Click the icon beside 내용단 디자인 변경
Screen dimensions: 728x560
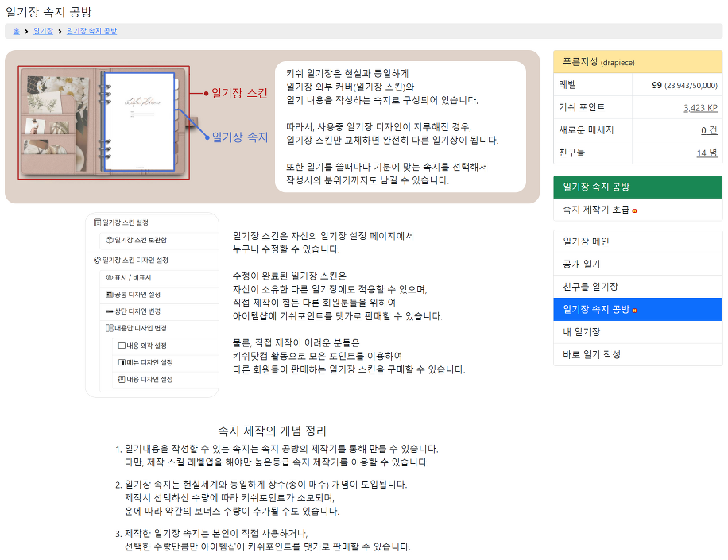coord(110,327)
